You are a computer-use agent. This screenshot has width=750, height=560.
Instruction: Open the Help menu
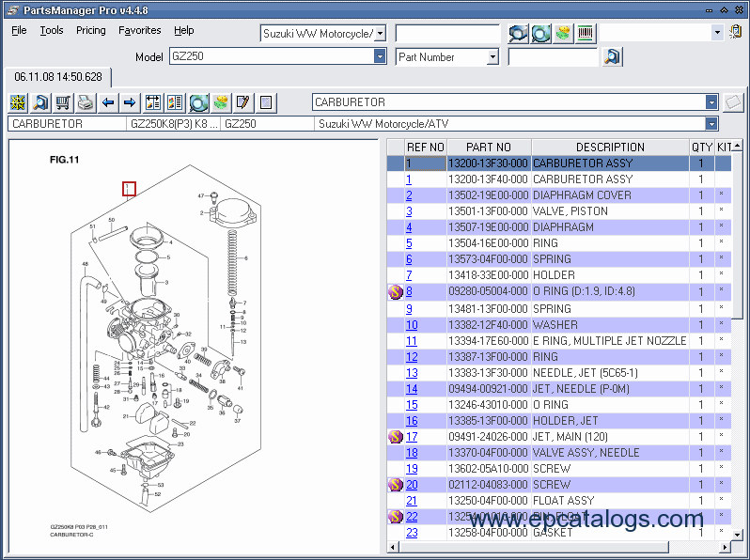point(183,31)
